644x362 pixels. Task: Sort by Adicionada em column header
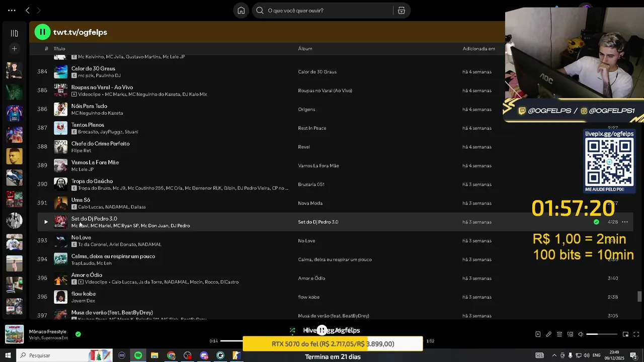click(478, 49)
